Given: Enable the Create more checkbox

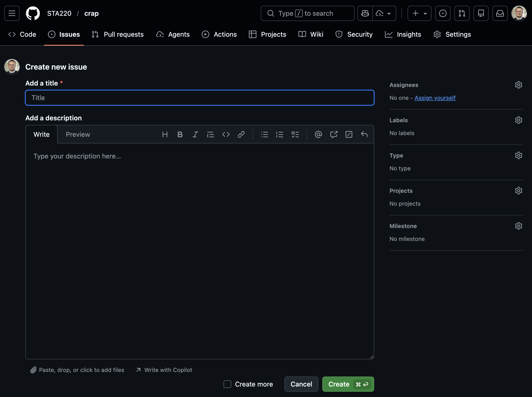Looking at the screenshot, I should 227,384.
